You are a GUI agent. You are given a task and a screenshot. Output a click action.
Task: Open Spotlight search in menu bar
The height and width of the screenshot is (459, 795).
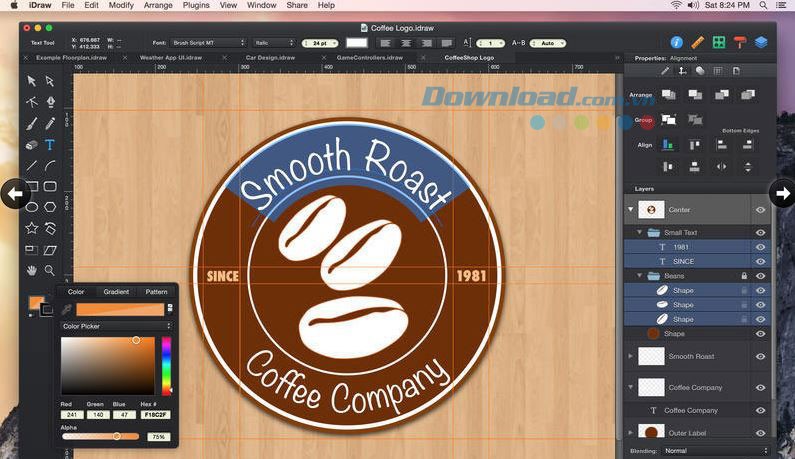point(763,5)
